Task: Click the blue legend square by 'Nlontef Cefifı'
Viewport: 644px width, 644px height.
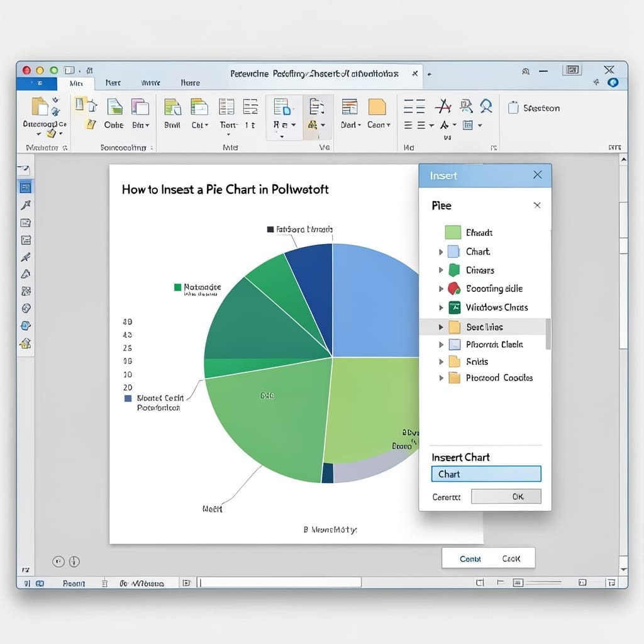Action: pyautogui.click(x=128, y=398)
